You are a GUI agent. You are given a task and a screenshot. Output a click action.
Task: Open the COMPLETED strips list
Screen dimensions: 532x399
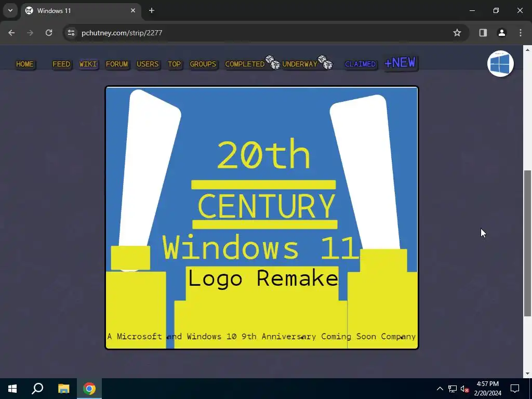245,64
